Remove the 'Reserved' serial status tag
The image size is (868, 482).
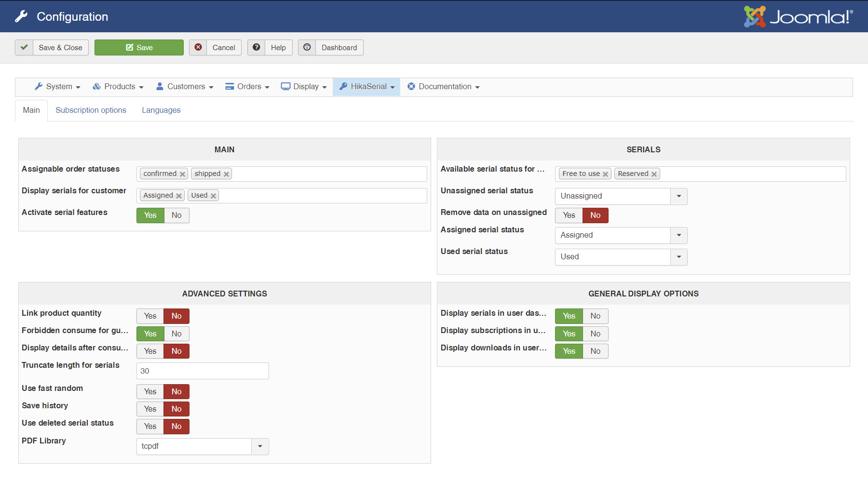coord(654,174)
